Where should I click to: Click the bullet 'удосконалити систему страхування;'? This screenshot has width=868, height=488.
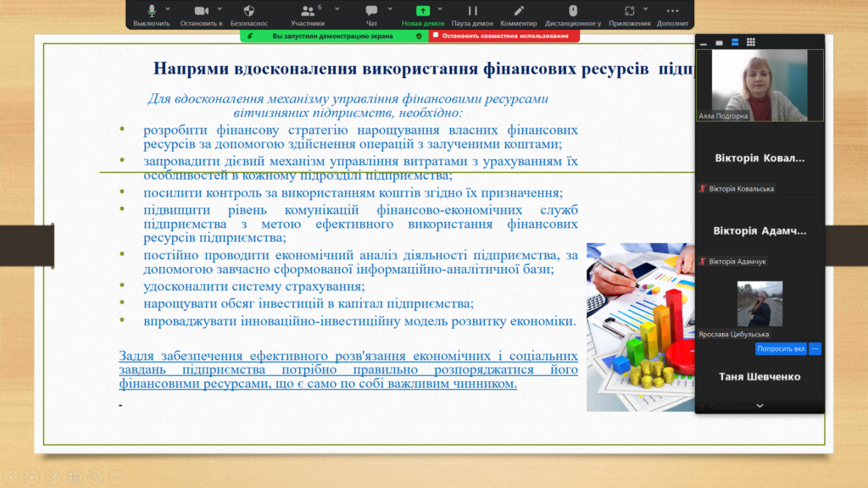[x=254, y=286]
